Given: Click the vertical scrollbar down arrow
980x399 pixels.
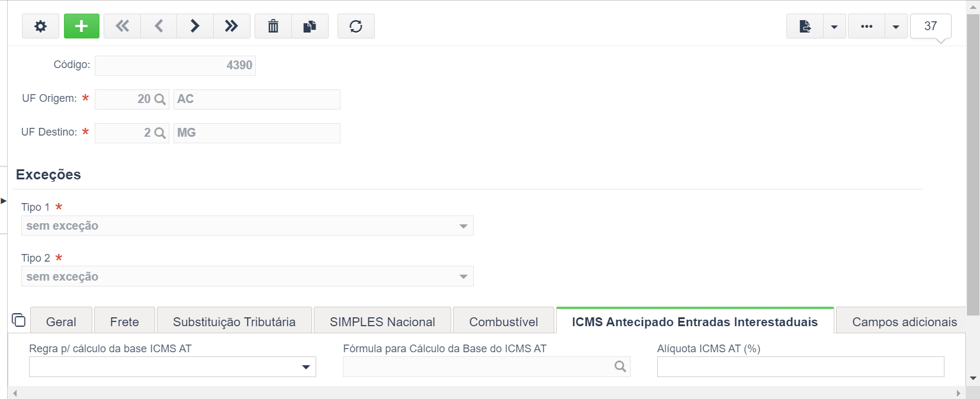Looking at the screenshot, I should pos(973,378).
